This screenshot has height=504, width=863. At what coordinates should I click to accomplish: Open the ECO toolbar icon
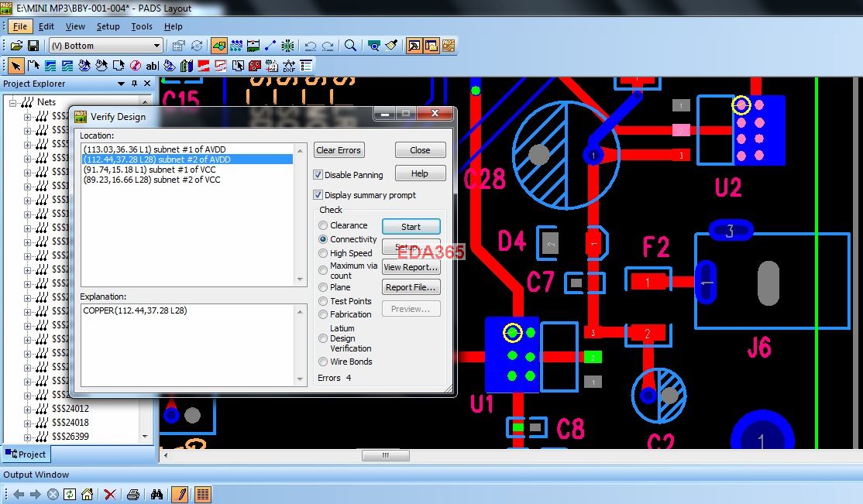pos(270,46)
